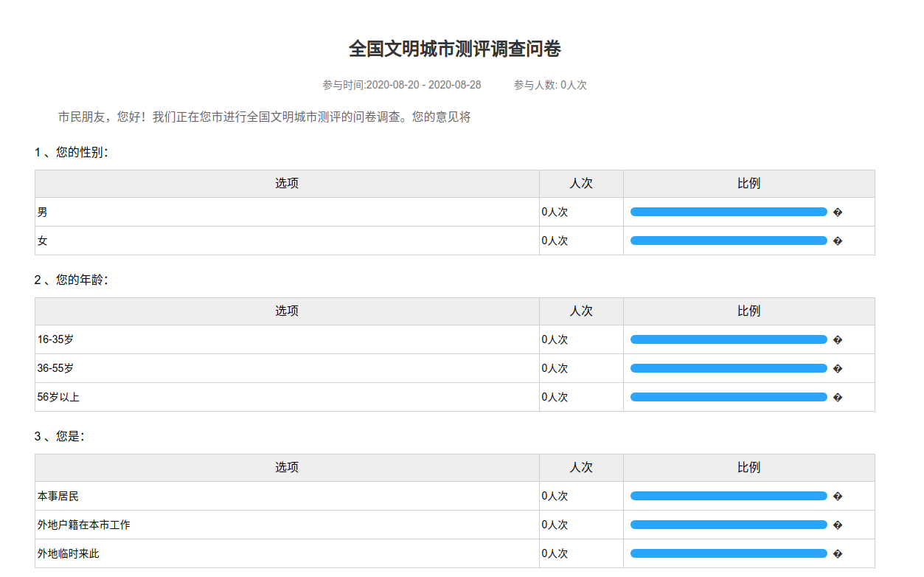Viewport: 924px width, 577px height.
Task: Select the 外地临时来此 progress bar
Action: 729,553
